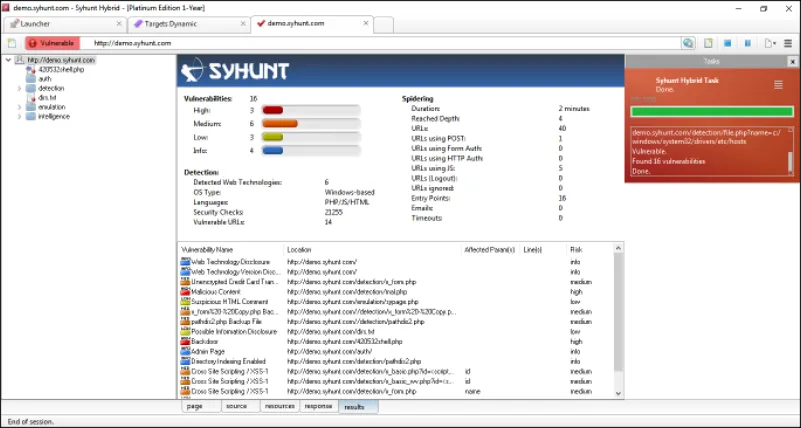Image resolution: width=801 pixels, height=428 pixels.
Task: Open the blank page dropdown in toolbar
Action: [770, 43]
